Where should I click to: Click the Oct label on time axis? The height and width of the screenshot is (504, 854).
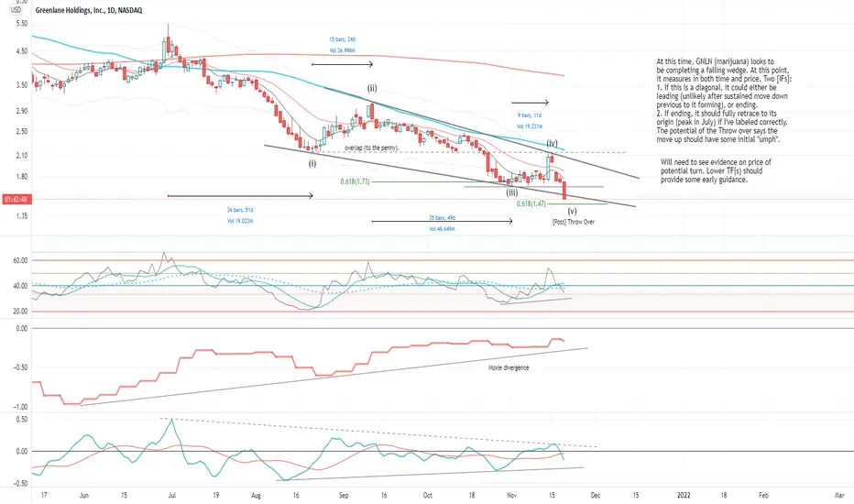(x=428, y=495)
